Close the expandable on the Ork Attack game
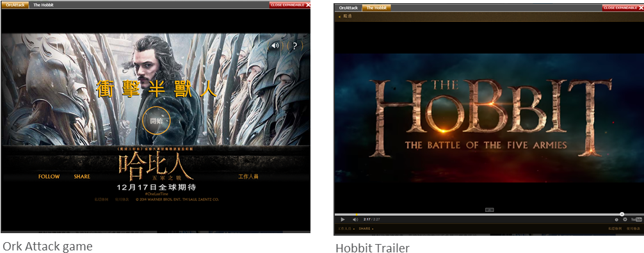 pyautogui.click(x=289, y=5)
